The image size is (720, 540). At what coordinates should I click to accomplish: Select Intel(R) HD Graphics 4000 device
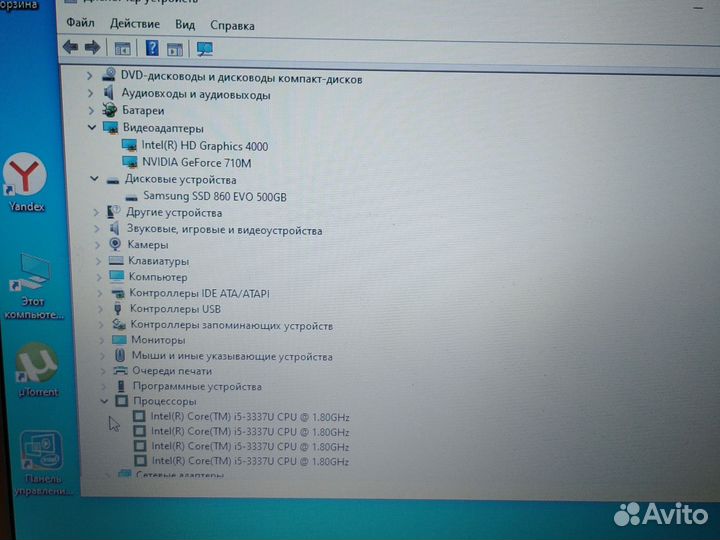coord(204,146)
